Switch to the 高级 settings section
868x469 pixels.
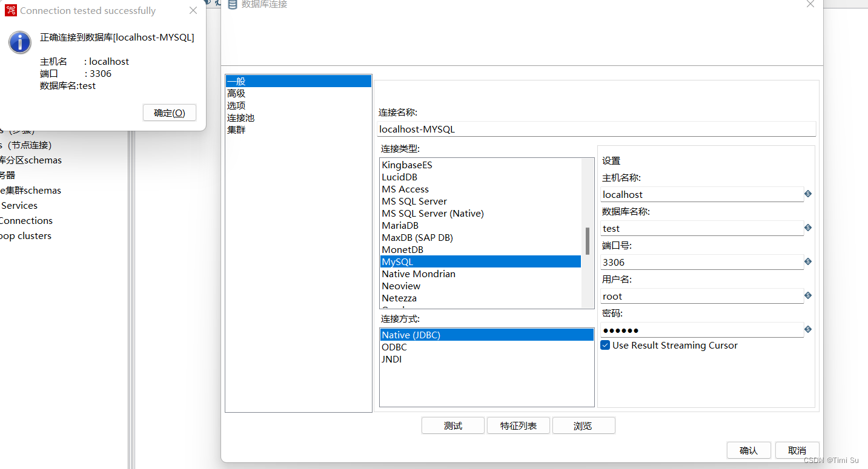(236, 93)
